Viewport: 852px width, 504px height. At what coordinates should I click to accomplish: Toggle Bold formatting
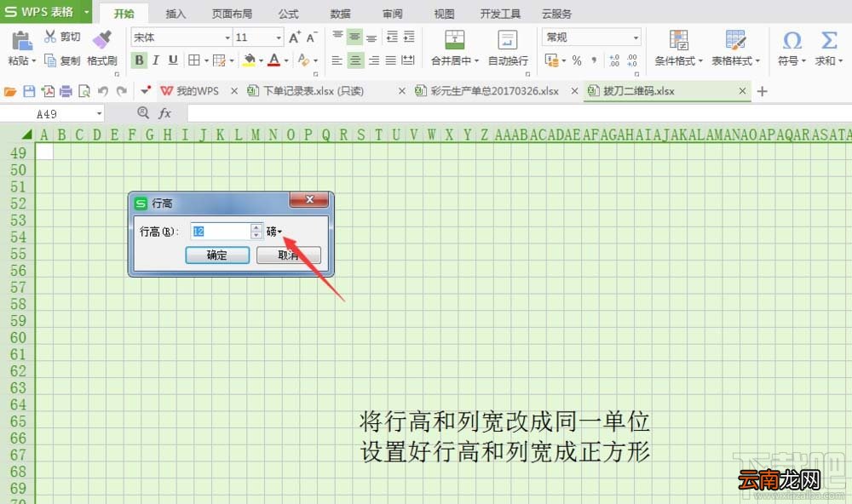(x=139, y=60)
